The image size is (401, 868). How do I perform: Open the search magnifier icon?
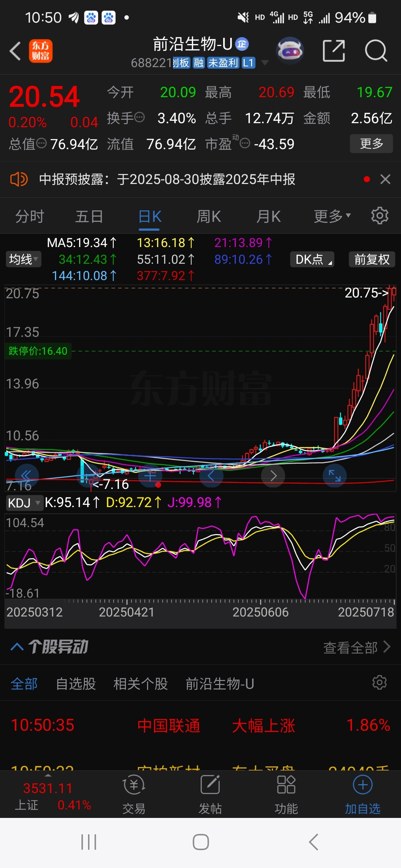[376, 51]
